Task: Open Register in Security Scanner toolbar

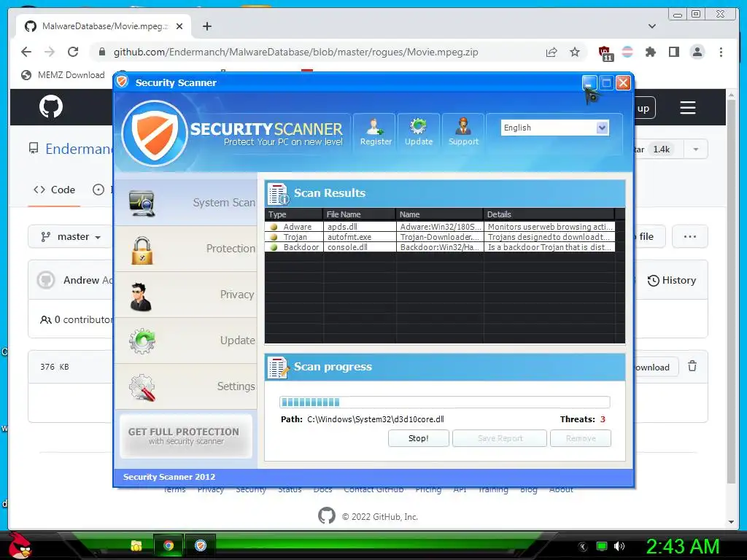Action: (x=375, y=132)
